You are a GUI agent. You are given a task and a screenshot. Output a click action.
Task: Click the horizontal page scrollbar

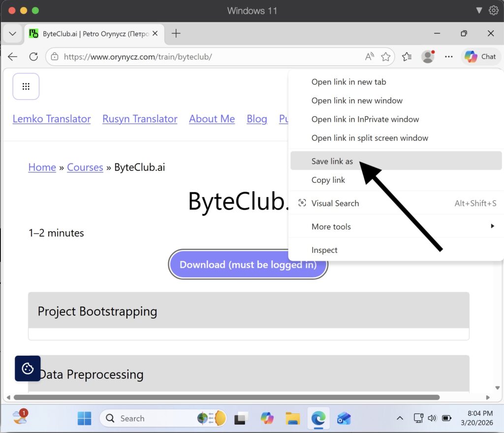226,397
